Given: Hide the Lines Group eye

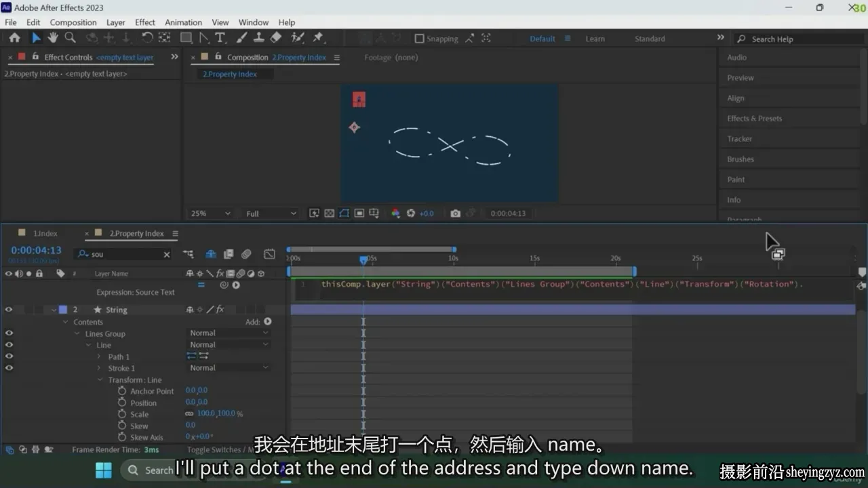Looking at the screenshot, I should (x=9, y=333).
